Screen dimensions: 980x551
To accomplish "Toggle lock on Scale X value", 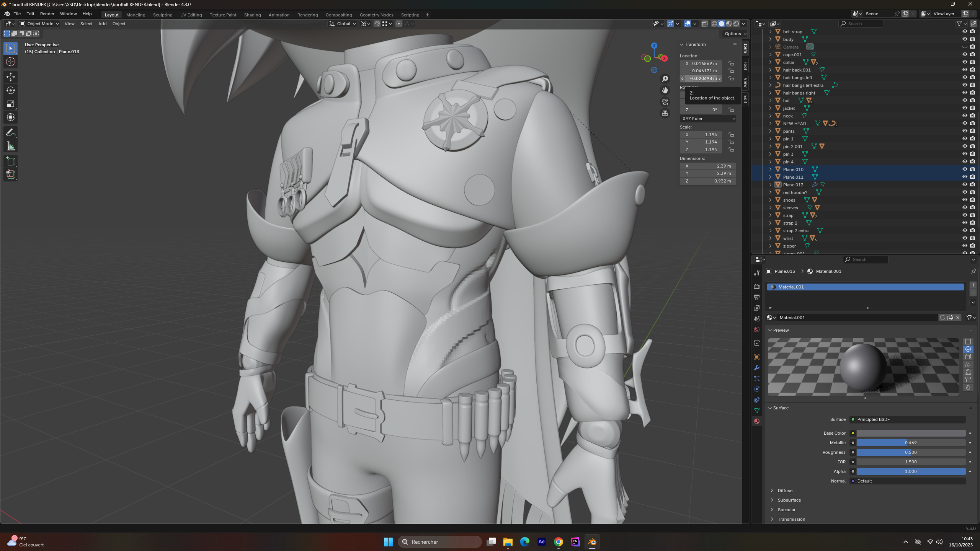I will 731,135.
